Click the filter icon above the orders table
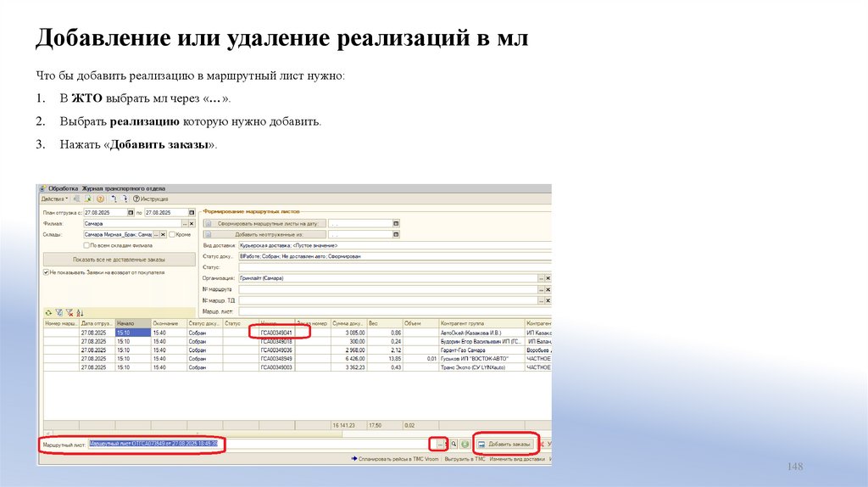The width and height of the screenshot is (868, 487). pyautogui.click(x=59, y=312)
